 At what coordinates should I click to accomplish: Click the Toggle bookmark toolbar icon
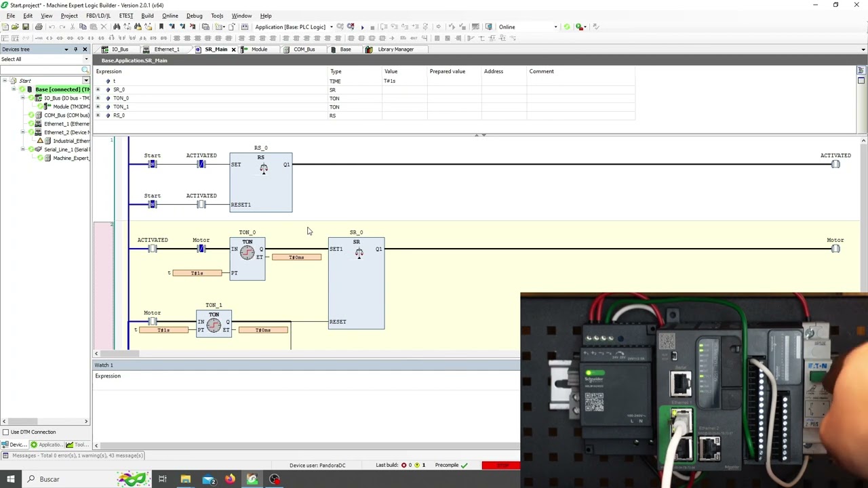click(x=161, y=26)
